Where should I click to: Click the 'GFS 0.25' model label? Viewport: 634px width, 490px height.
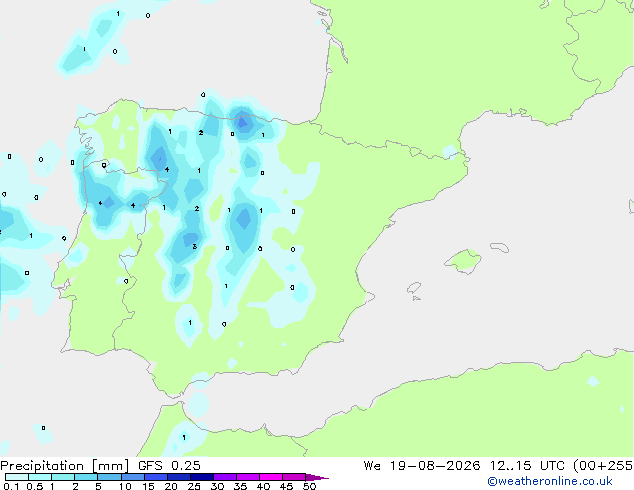point(169,466)
